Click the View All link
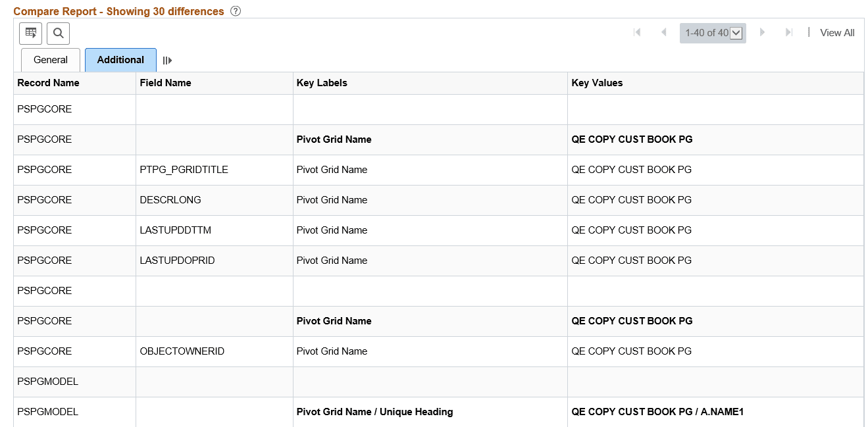This screenshot has height=427, width=868. pos(836,32)
